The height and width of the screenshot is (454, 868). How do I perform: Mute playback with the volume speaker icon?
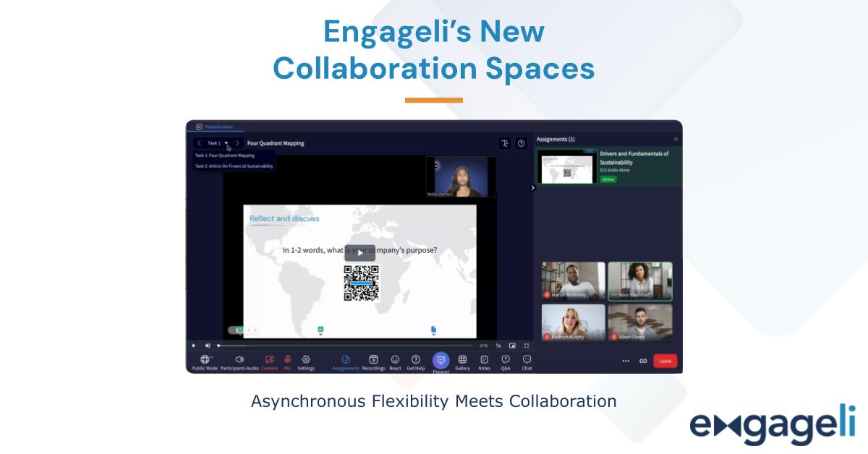pos(207,346)
